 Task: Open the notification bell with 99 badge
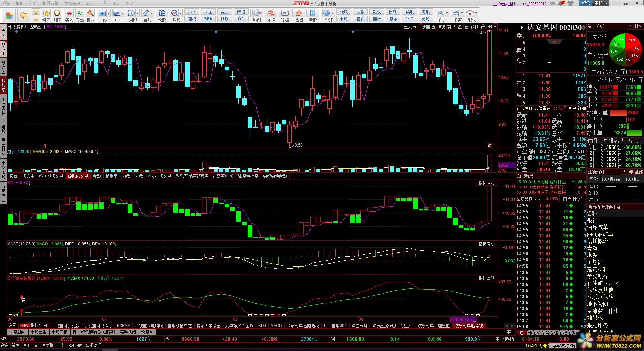(562, 3)
